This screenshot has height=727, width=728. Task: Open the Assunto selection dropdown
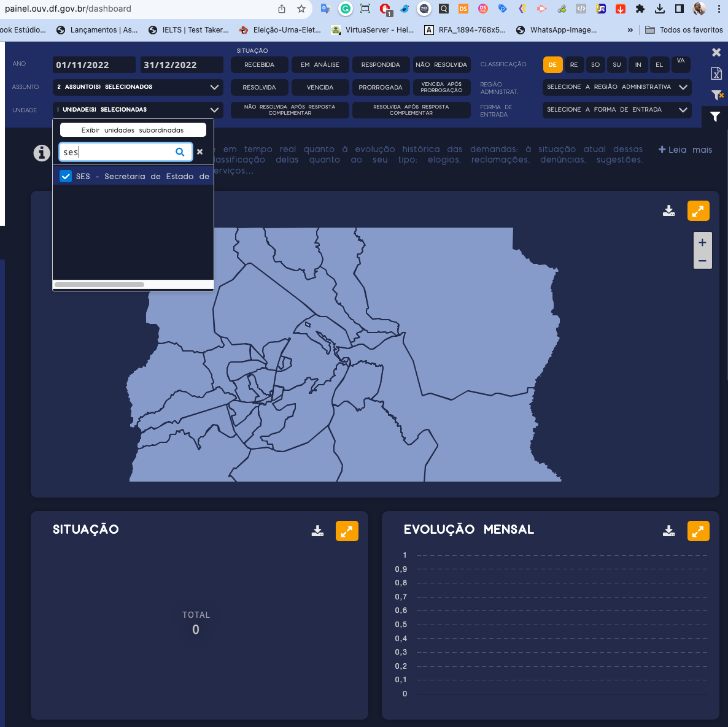pos(137,87)
